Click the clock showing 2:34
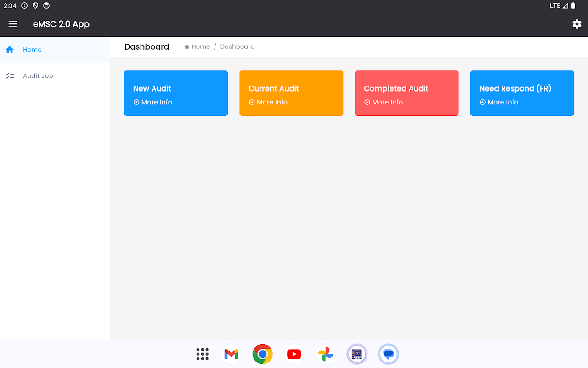588x368 pixels. 10,6
